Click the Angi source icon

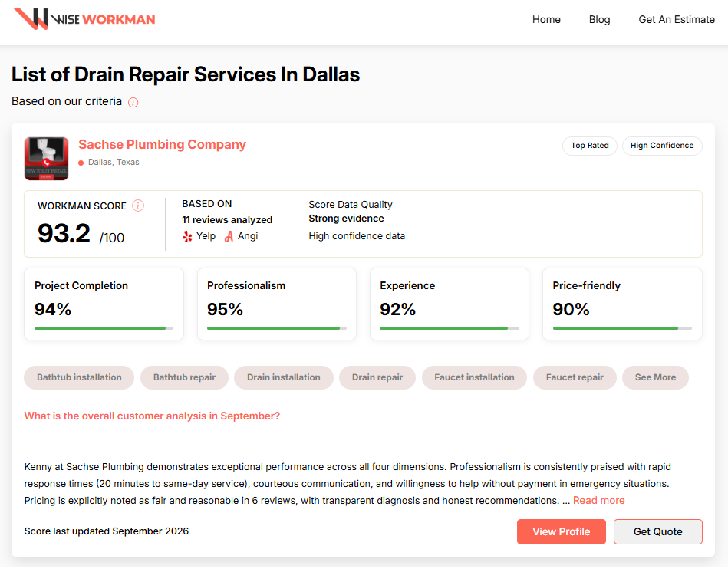pyautogui.click(x=229, y=237)
